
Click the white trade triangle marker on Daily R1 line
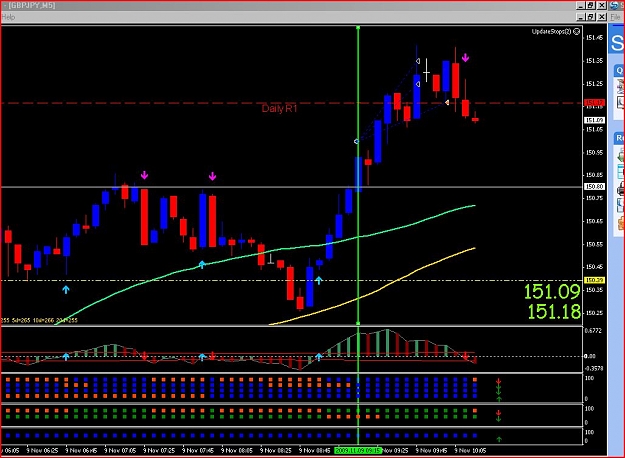coord(447,103)
